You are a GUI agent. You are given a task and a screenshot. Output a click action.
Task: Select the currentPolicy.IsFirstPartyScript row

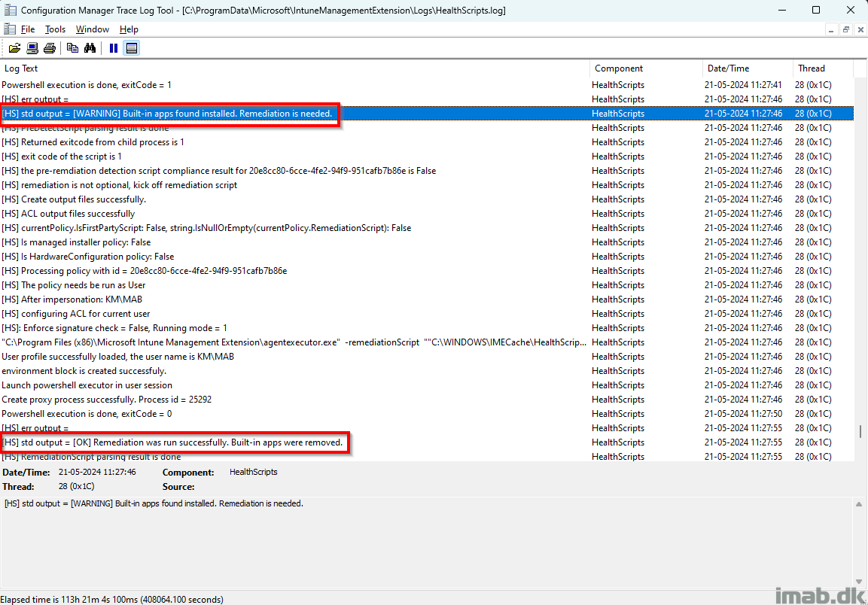click(427, 228)
